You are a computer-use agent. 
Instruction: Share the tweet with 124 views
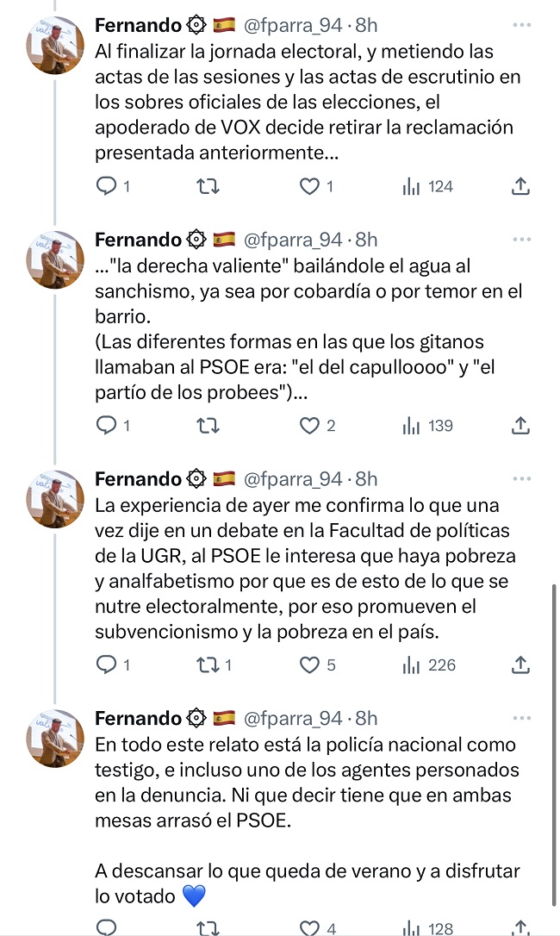(x=520, y=186)
